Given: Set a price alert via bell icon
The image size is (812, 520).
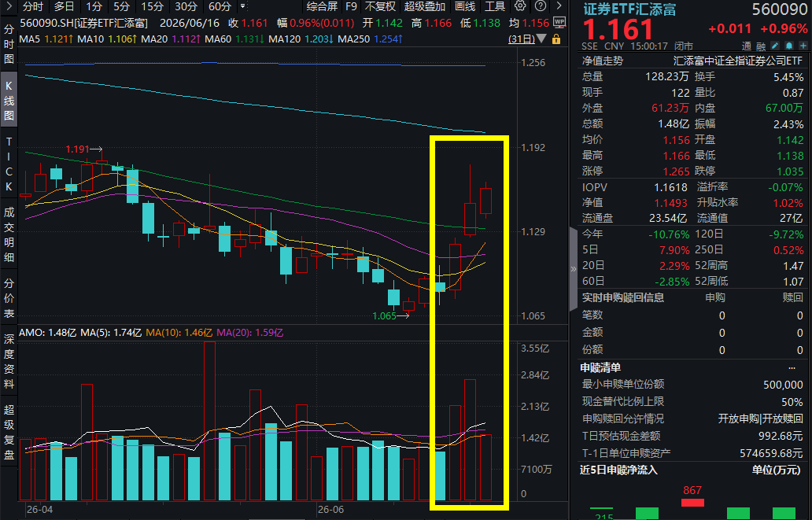Looking at the screenshot, I should (789, 46).
